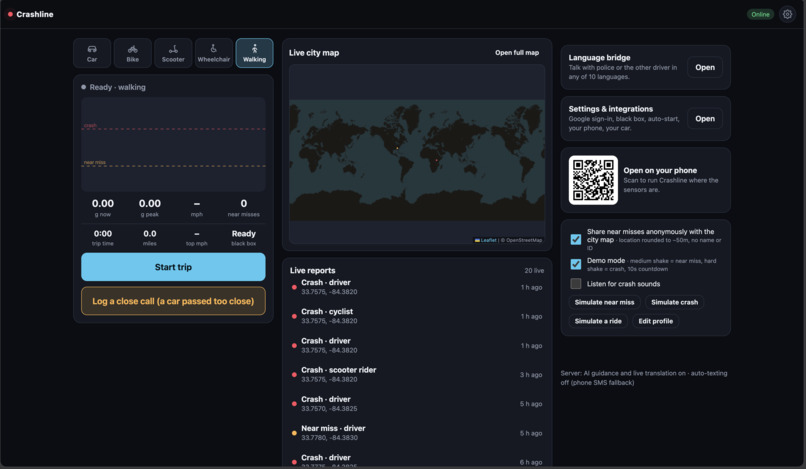This screenshot has width=806, height=469.
Task: Click the miles 0.0 value
Action: 150,233
